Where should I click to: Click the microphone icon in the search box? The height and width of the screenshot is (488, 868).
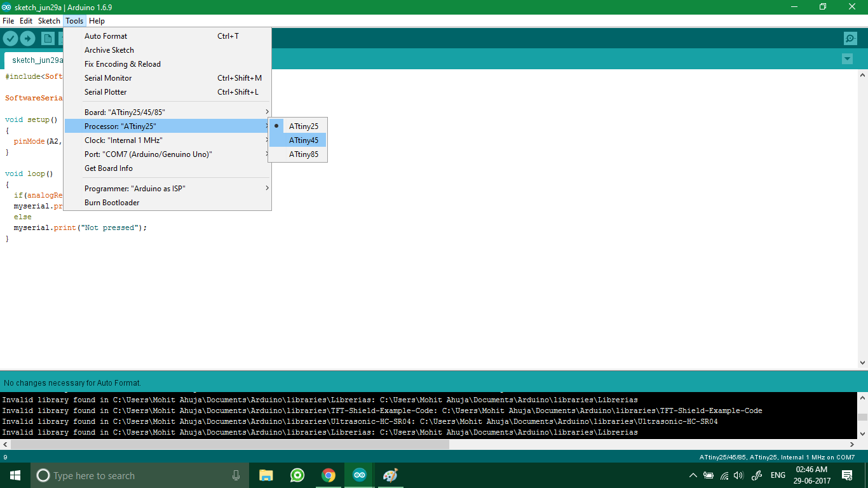pyautogui.click(x=236, y=475)
